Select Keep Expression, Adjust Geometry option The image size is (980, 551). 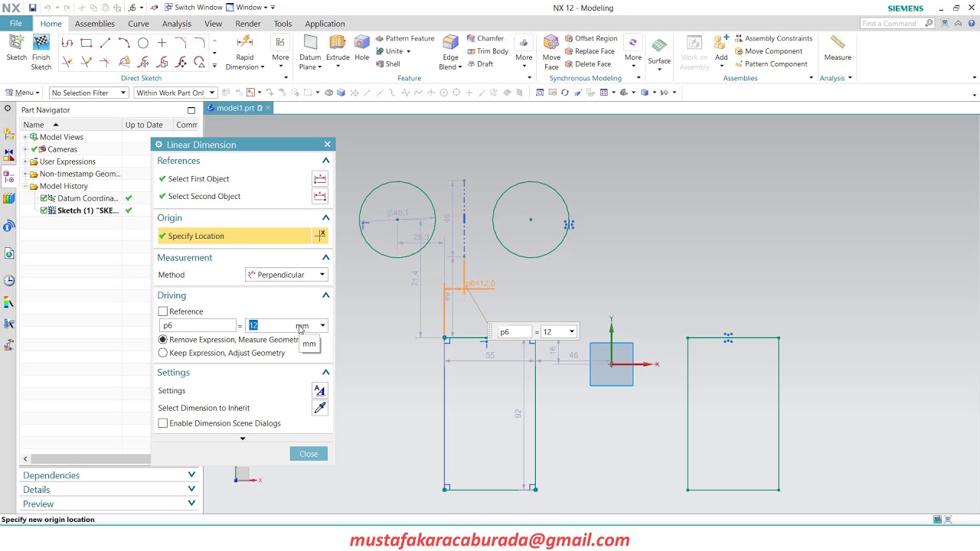pos(163,353)
